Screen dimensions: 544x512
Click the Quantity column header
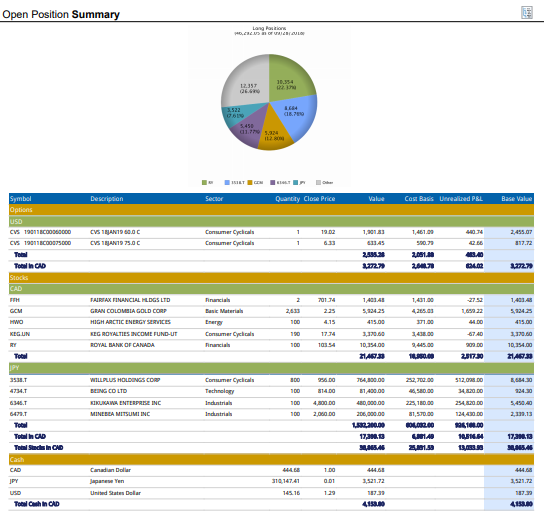click(287, 199)
